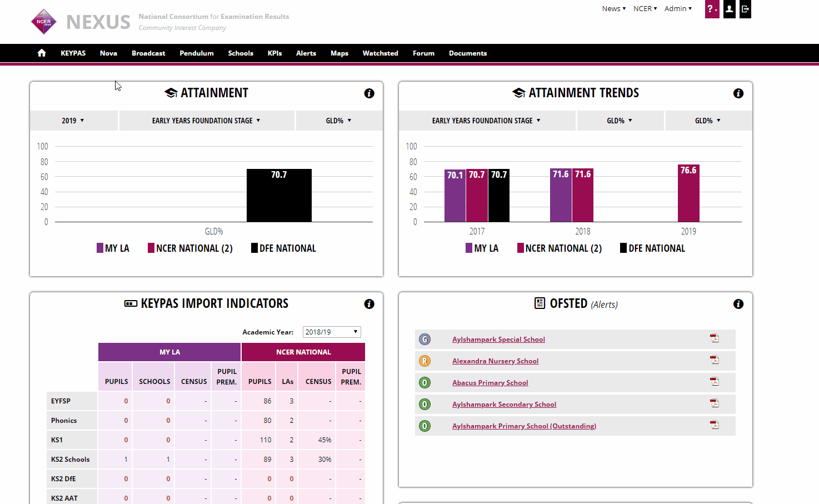Click the info icon on KEYPAS Import Indicators

pos(369,304)
